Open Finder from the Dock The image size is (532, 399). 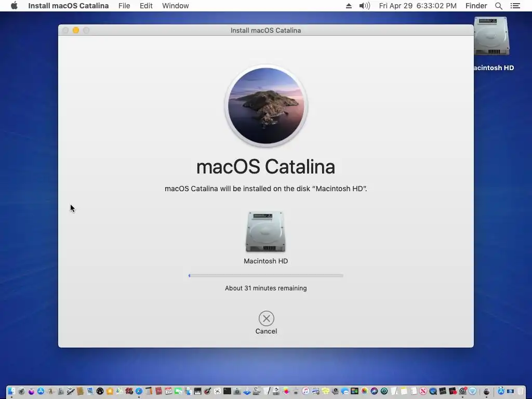pos(11,391)
